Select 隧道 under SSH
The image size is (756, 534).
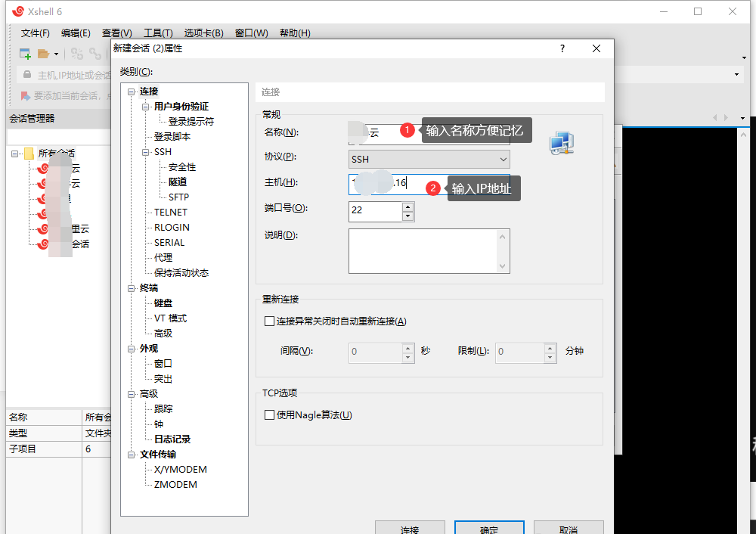coord(178,182)
